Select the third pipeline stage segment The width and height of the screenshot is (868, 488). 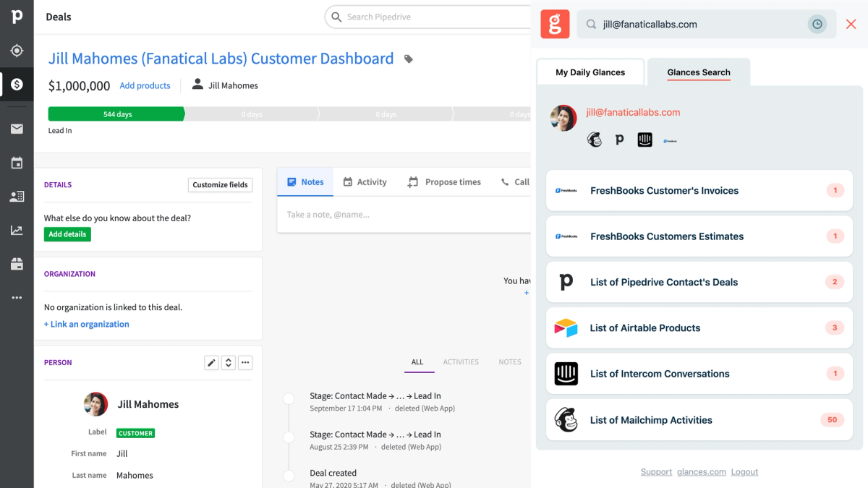pyautogui.click(x=386, y=114)
